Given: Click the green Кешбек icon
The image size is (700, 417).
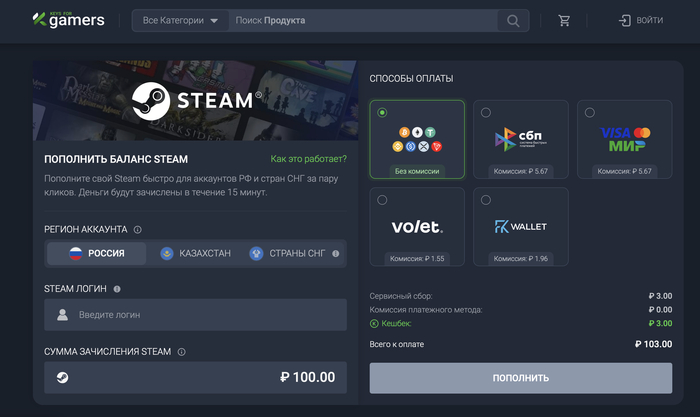Looking at the screenshot, I should pos(374,323).
